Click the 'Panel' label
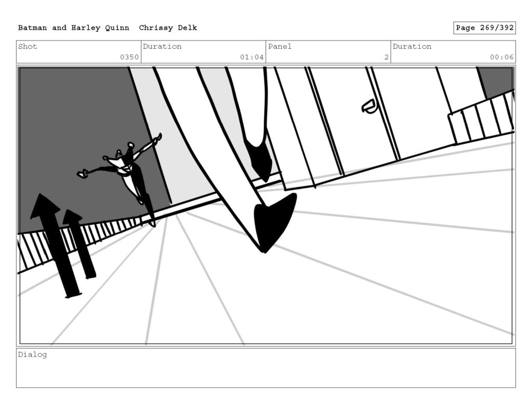The image size is (532, 412). [280, 46]
